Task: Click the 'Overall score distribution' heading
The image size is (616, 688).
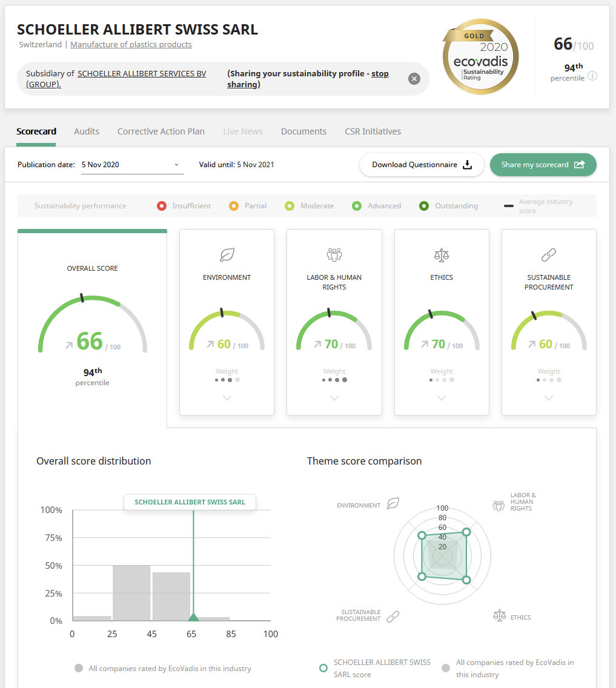Action: click(x=93, y=461)
